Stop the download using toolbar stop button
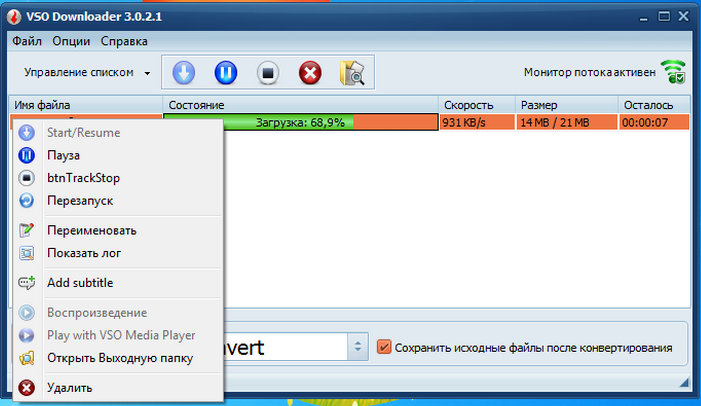 point(268,73)
